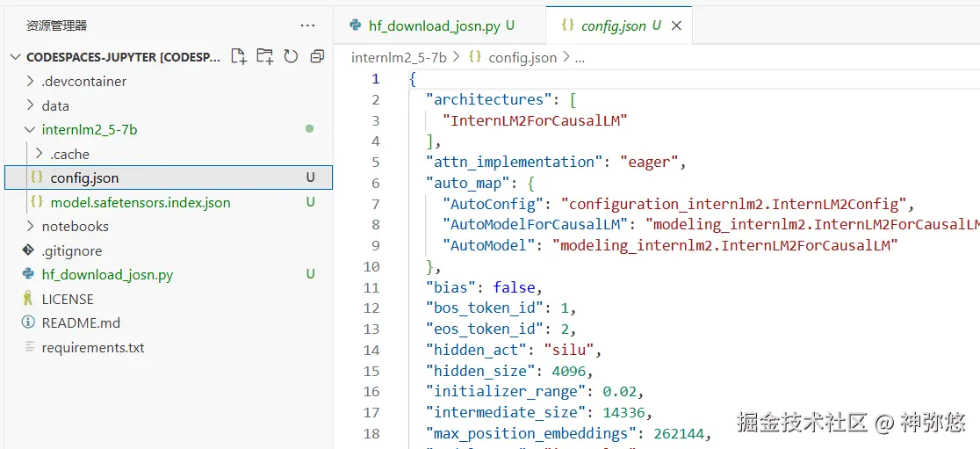Viewport: 980px width, 449px height.
Task: Click the "silu" value on line 14
Action: point(568,350)
